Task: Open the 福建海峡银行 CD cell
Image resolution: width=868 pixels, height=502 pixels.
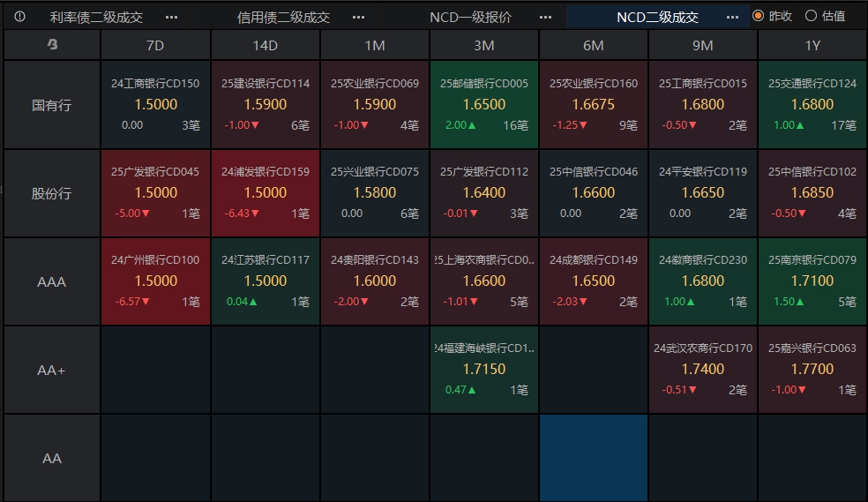Action: [x=483, y=370]
